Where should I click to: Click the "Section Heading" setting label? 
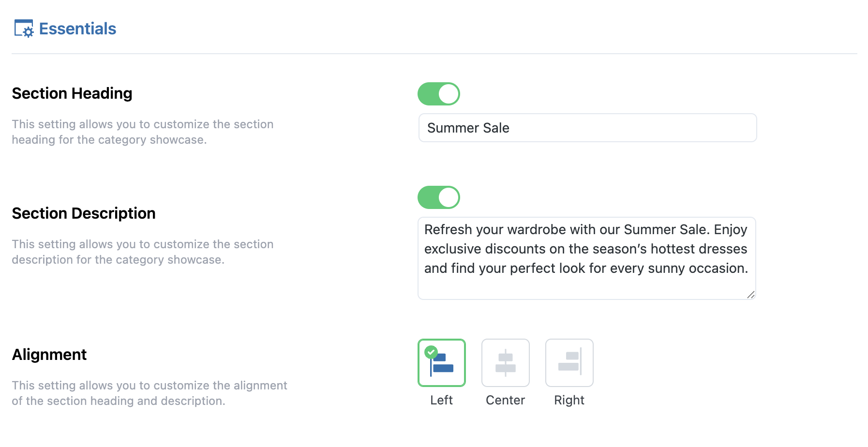(72, 93)
